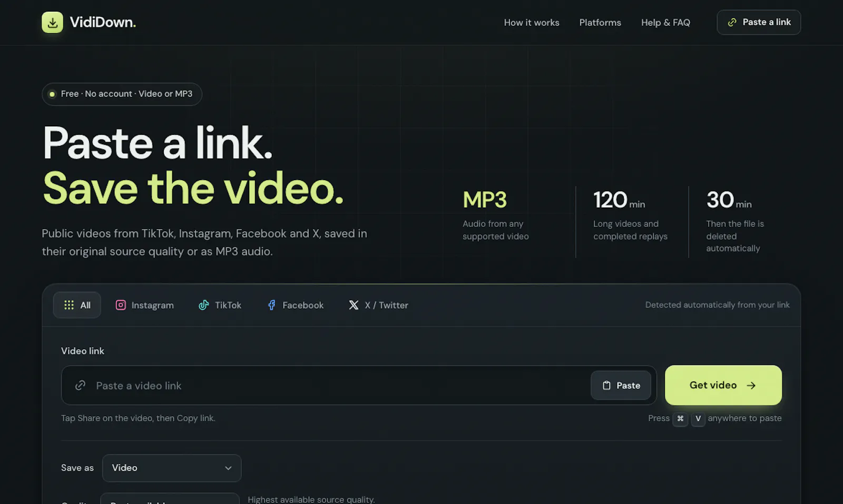Click the Paste a link header button
843x504 pixels.
pyautogui.click(x=759, y=22)
